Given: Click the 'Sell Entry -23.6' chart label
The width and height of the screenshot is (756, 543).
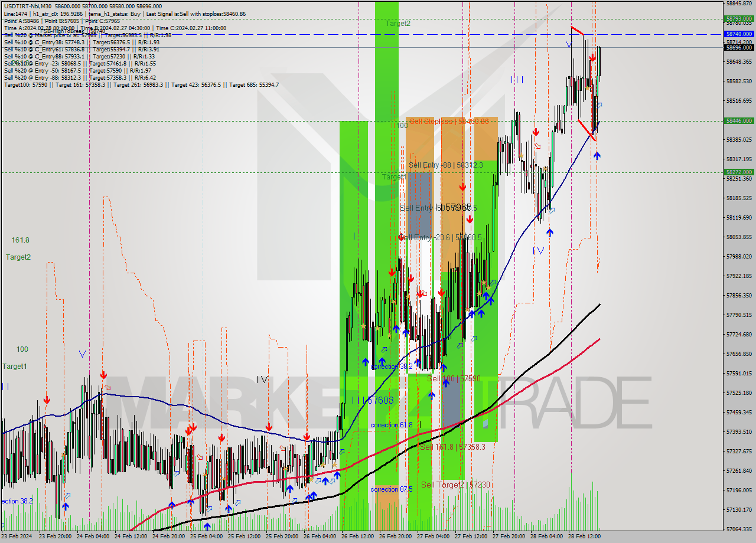Looking at the screenshot, I should coord(441,237).
